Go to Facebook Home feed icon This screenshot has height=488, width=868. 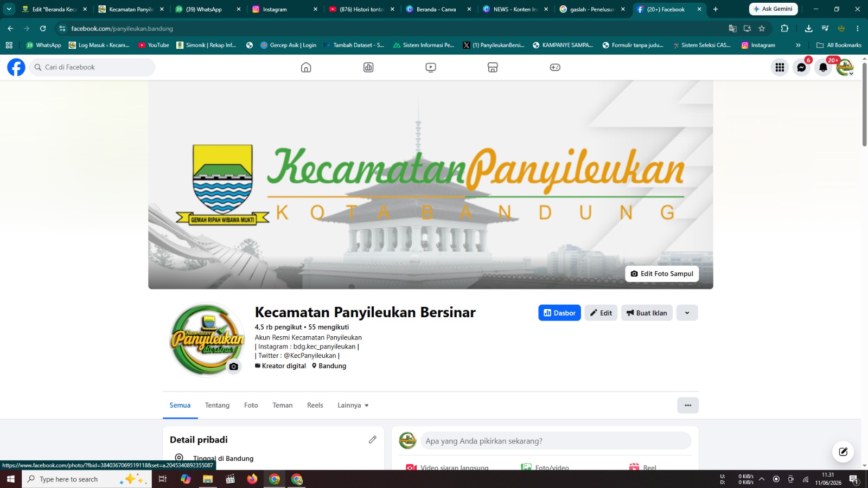(x=306, y=67)
